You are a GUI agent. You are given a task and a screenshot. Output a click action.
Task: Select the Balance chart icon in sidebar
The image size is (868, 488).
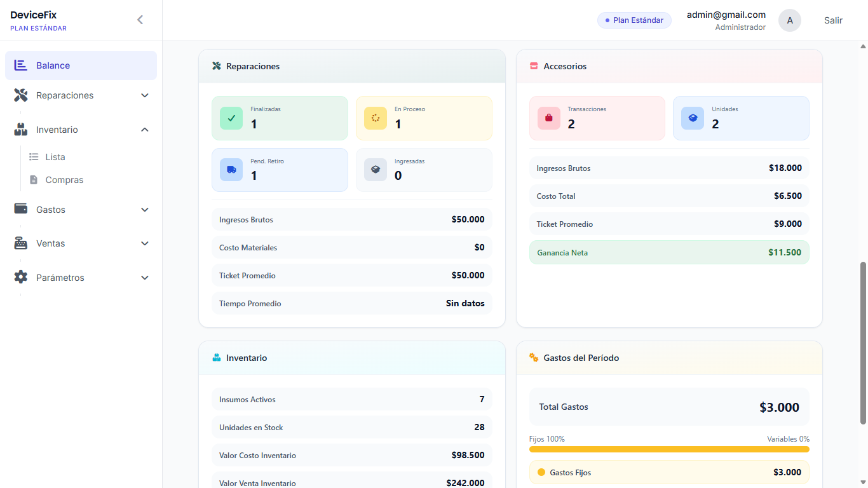pyautogui.click(x=21, y=65)
